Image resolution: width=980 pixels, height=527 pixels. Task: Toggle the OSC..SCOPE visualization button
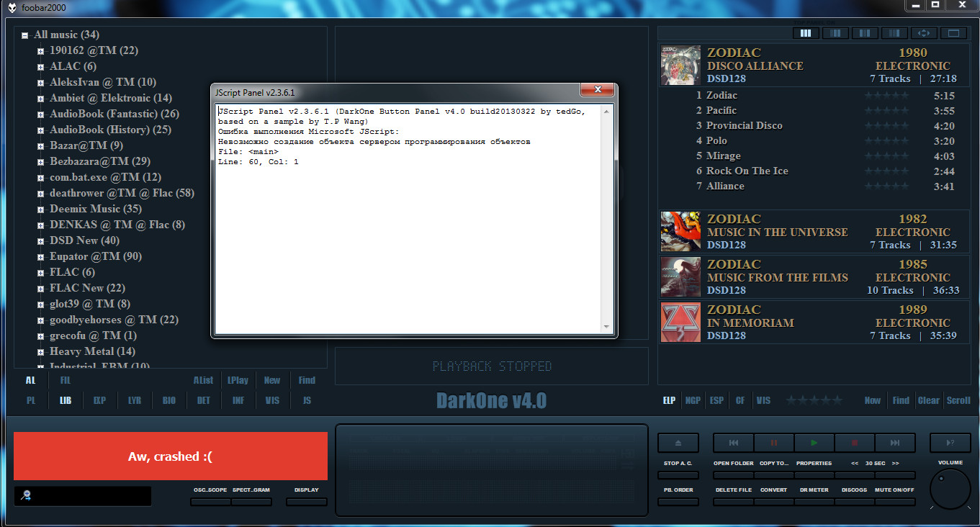point(210,502)
